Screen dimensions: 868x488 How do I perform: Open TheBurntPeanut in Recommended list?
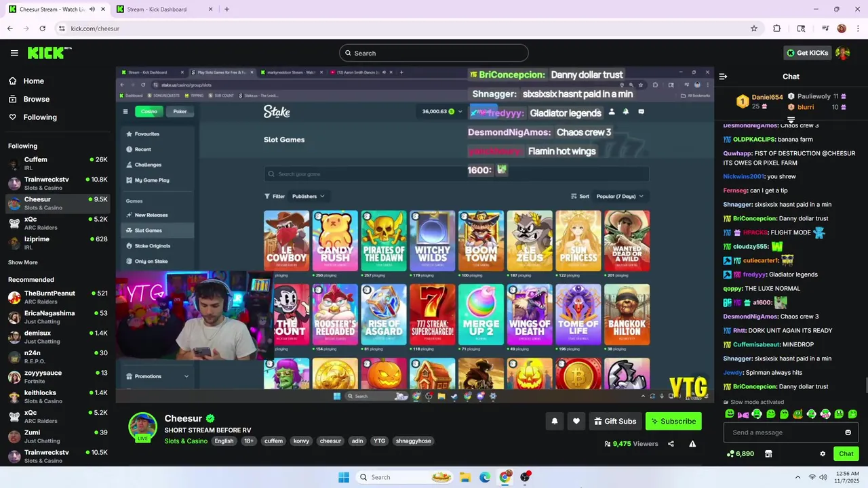tap(58, 297)
